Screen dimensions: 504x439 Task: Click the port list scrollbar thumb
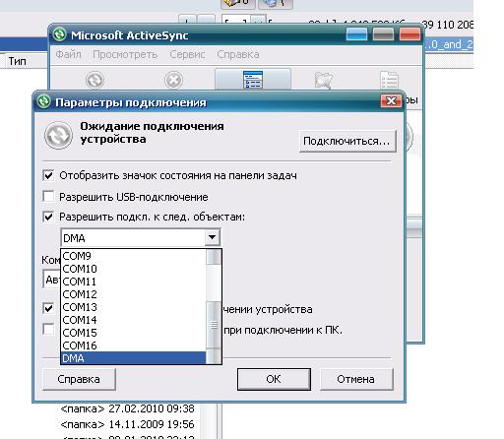coord(214,325)
